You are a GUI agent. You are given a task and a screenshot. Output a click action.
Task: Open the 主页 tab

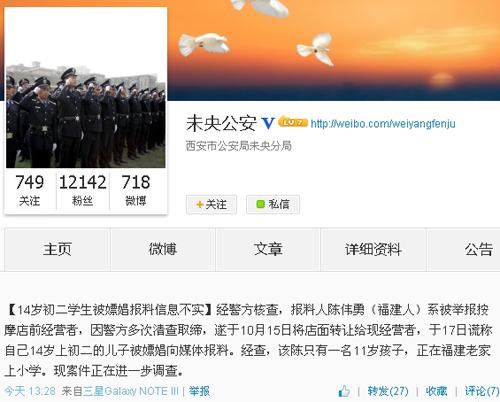coord(57,249)
